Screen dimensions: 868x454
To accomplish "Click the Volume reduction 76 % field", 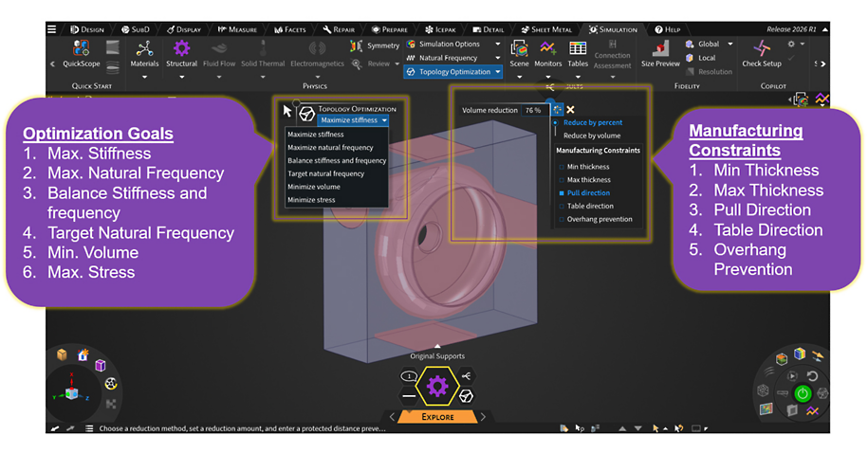I will (534, 110).
